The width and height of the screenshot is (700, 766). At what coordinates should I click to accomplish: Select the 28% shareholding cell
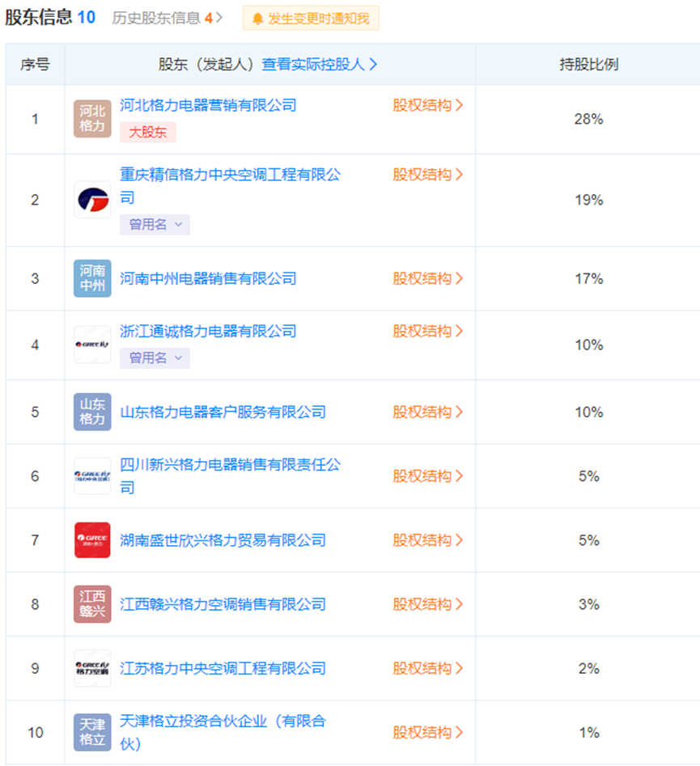click(588, 119)
